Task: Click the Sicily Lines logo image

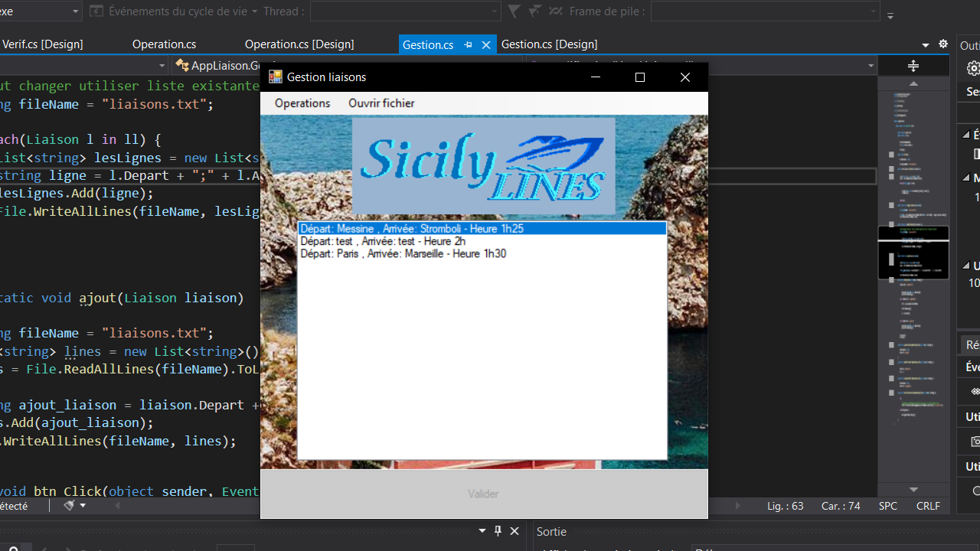Action: (484, 165)
